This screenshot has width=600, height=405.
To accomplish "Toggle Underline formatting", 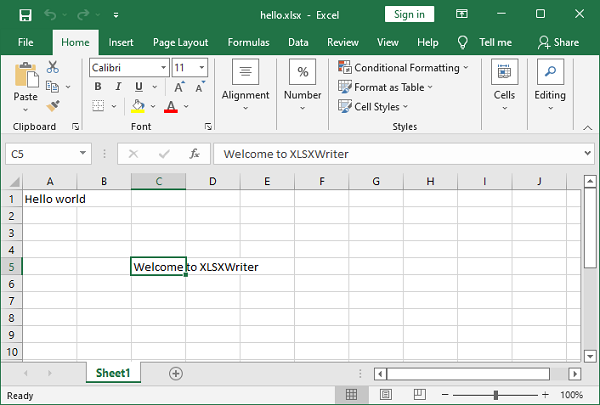I will click(x=138, y=87).
